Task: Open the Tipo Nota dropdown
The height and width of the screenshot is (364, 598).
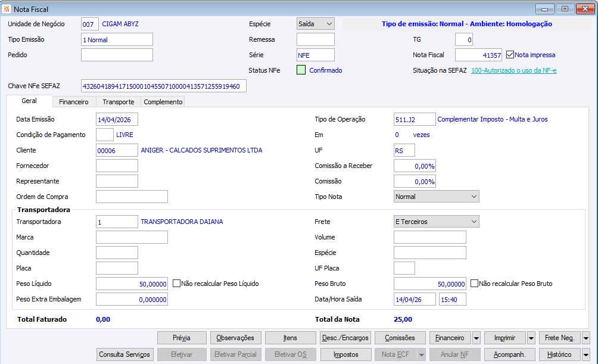Action: (x=437, y=197)
